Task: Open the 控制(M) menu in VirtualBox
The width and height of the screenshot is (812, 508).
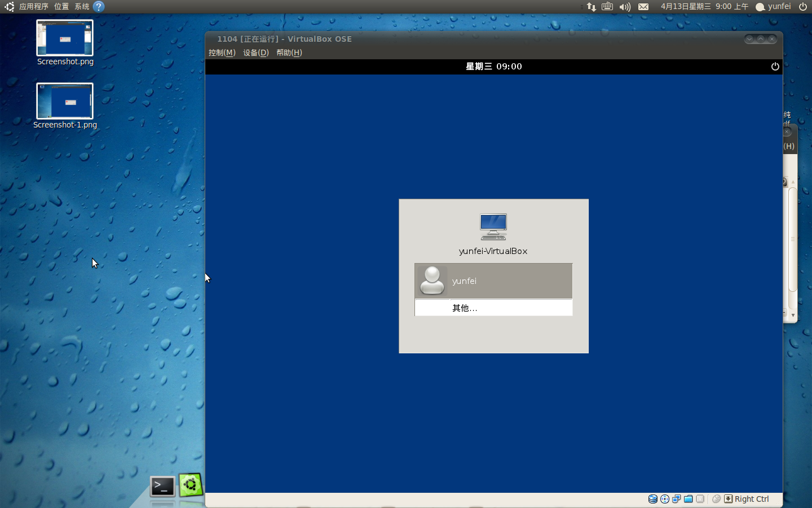Action: coord(222,52)
